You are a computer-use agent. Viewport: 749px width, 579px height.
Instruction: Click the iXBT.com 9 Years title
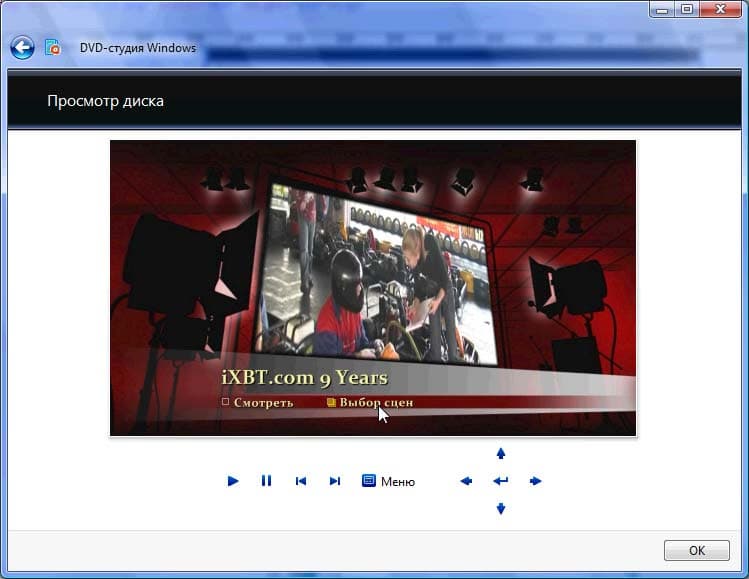click(305, 377)
